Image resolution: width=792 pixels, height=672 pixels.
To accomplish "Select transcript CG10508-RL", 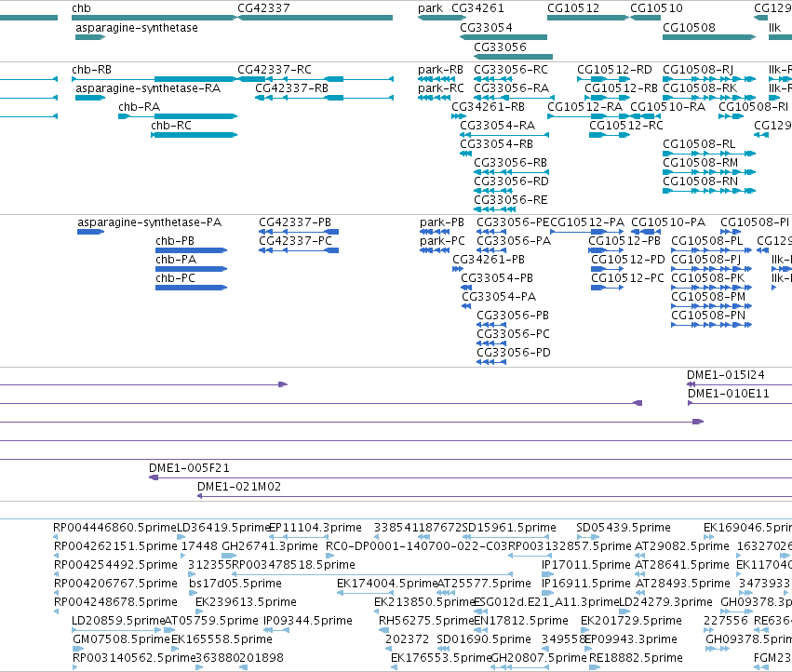I will 709,154.
